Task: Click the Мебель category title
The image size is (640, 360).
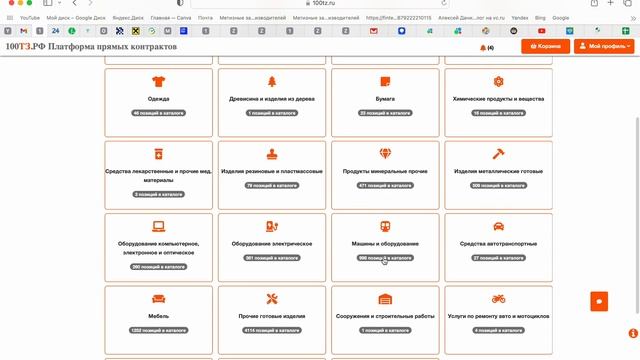Action: 158,316
